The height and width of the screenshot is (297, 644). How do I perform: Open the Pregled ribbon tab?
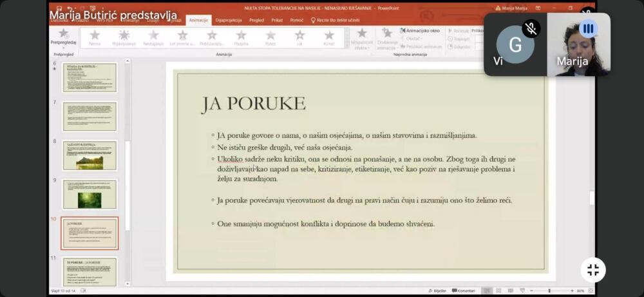[x=256, y=20]
